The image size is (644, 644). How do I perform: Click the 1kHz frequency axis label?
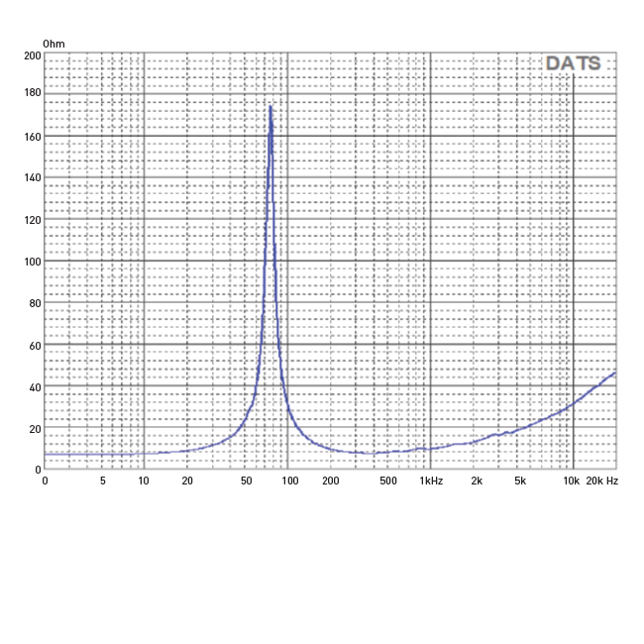(x=431, y=481)
